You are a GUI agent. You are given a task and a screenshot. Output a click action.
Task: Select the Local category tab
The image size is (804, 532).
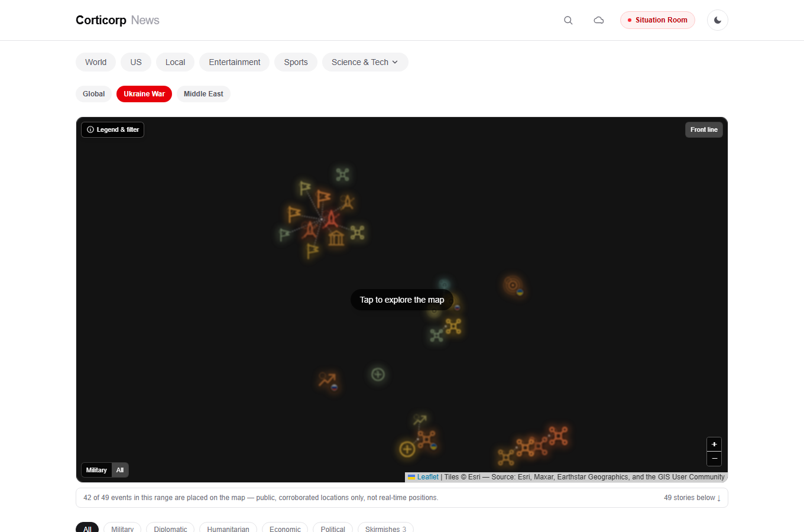(x=175, y=62)
